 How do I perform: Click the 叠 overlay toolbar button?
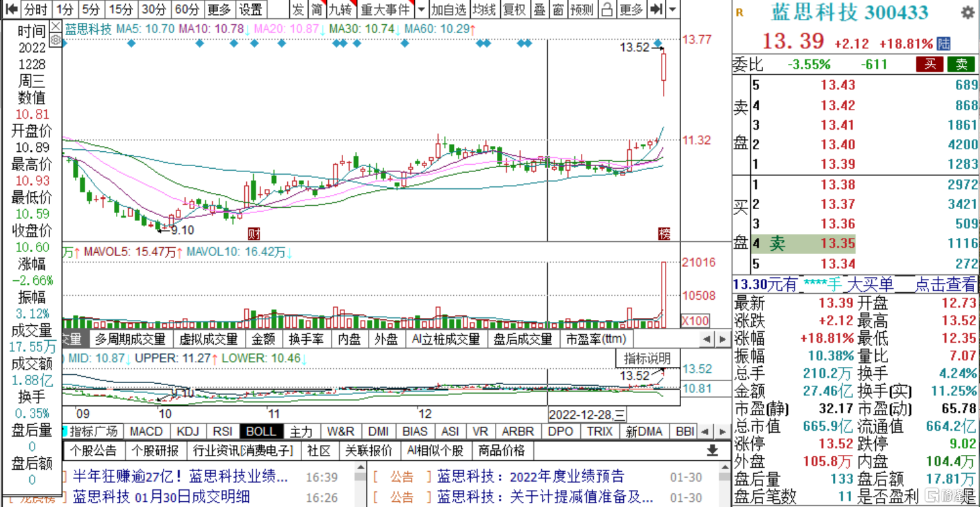point(540,9)
